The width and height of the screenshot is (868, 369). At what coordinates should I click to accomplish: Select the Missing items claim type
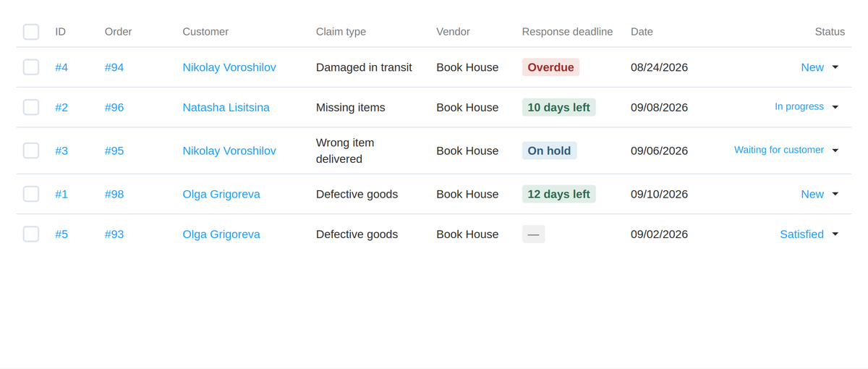[x=351, y=107]
